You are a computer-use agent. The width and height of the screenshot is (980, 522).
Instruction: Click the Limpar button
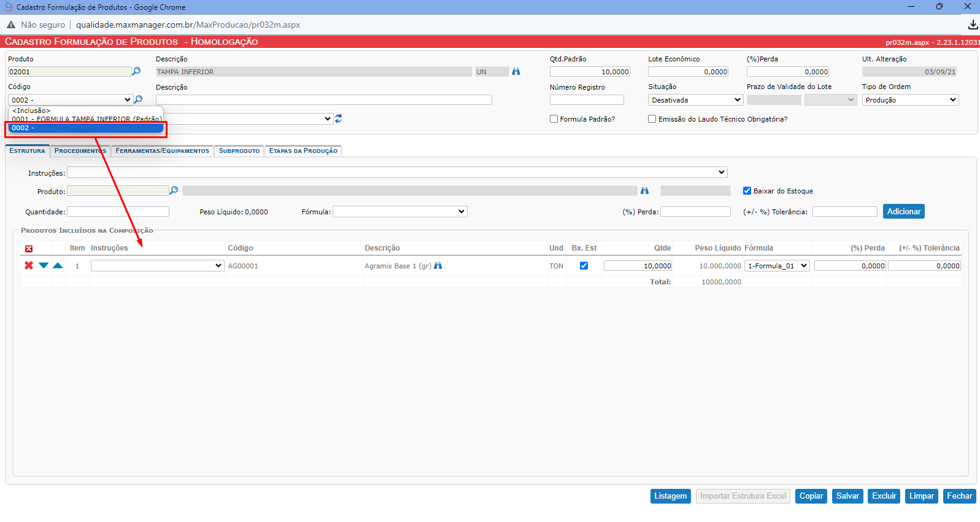pos(921,496)
